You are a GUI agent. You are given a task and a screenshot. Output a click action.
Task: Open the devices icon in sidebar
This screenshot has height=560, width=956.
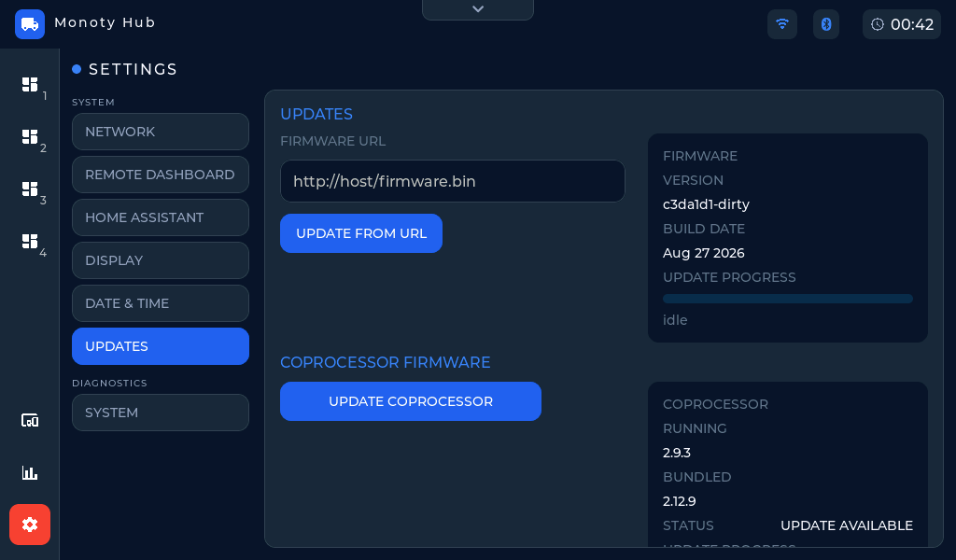(x=30, y=420)
